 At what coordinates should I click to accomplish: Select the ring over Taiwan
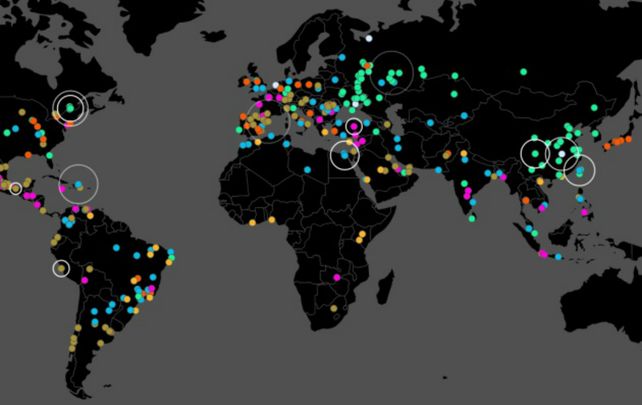580,170
